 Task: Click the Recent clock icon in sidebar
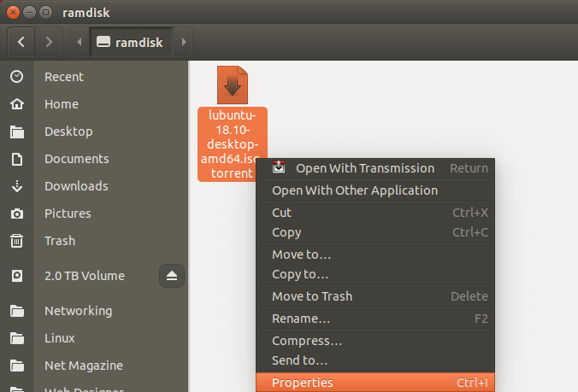coord(16,77)
